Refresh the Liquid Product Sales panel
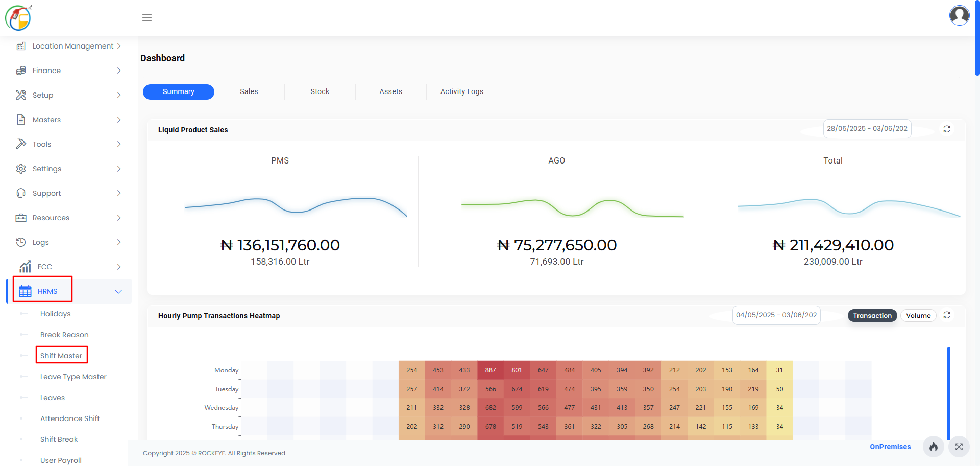This screenshot has width=980, height=466. pyautogui.click(x=947, y=129)
